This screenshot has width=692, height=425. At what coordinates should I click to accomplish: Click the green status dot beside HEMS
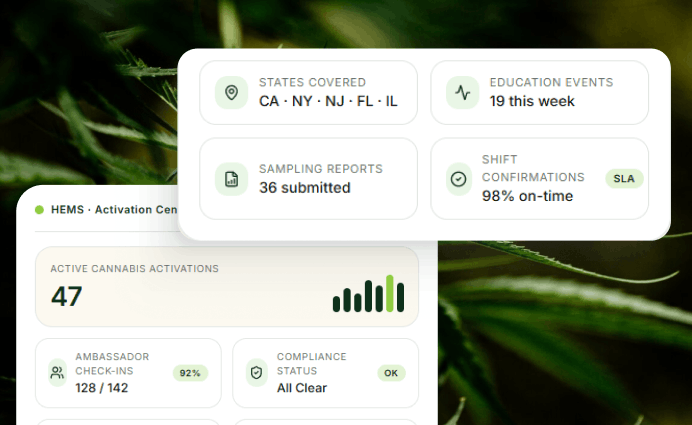pos(39,210)
